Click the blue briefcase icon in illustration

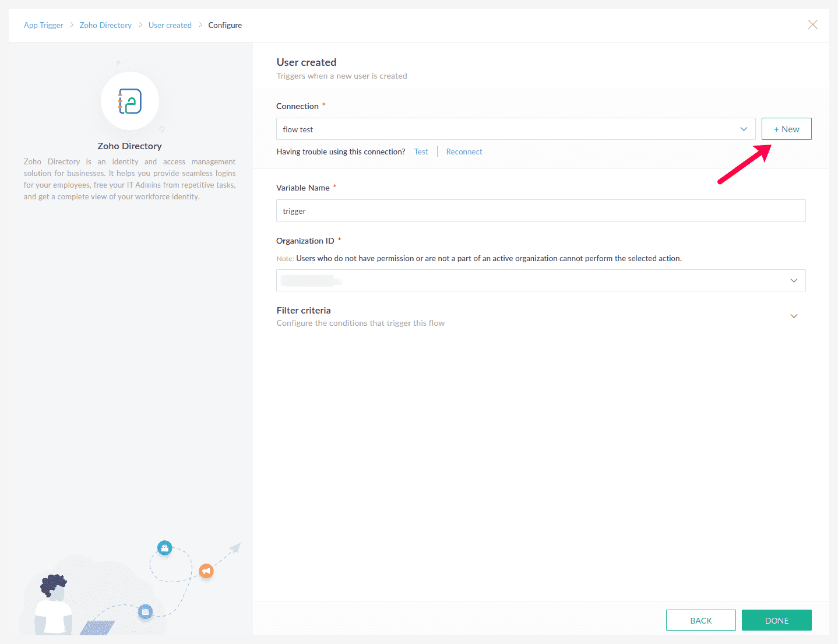(x=165, y=548)
